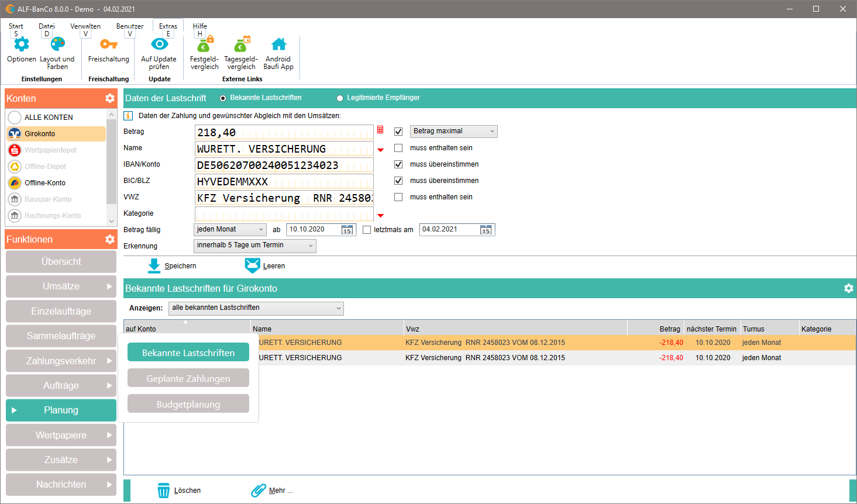This screenshot has height=504, width=857.
Task: Uncheck the Betrag maximal checkbox
Action: (398, 132)
